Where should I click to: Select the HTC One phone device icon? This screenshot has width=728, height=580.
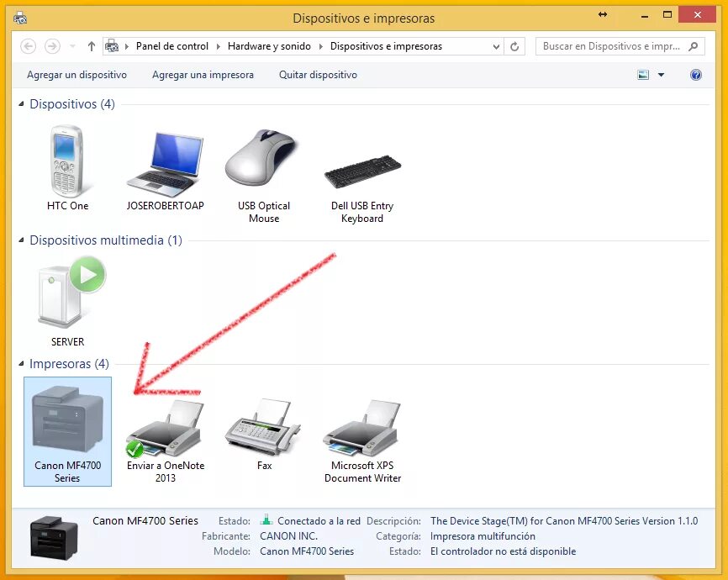pyautogui.click(x=67, y=167)
